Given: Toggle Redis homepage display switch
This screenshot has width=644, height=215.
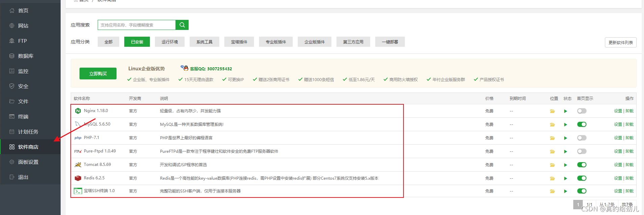Looking at the screenshot, I should 582,178.
